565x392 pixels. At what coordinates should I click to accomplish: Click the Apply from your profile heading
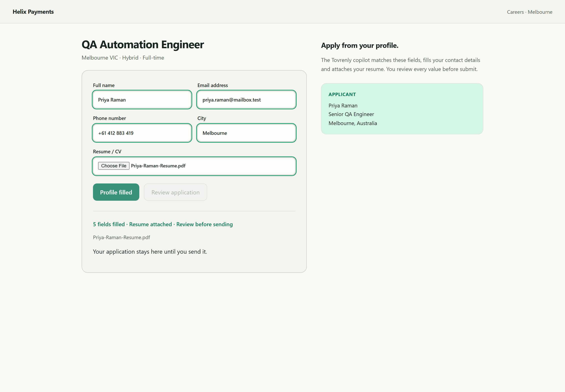point(359,45)
